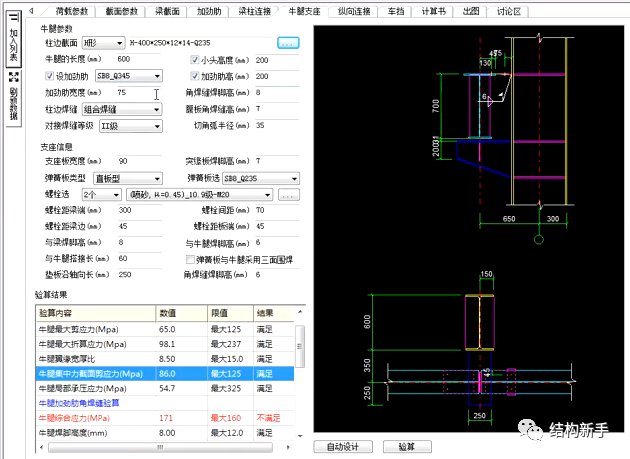
Task: Click the 切角弧半径 field showing 35
Action: coord(277,125)
